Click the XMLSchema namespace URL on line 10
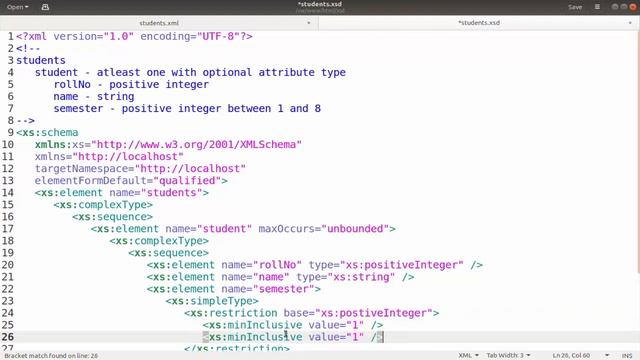Viewport: 640px width, 360px height. 197,144
